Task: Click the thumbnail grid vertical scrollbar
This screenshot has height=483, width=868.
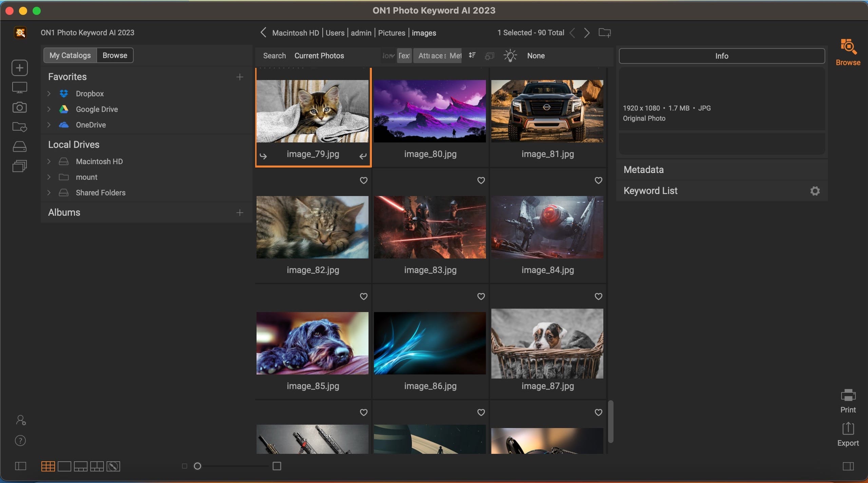Action: (x=610, y=422)
